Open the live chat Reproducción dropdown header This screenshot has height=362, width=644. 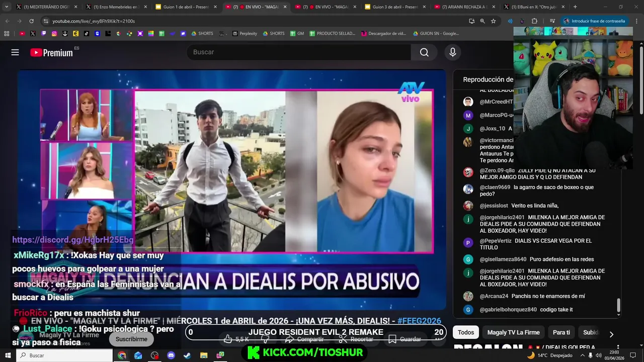(x=488, y=79)
